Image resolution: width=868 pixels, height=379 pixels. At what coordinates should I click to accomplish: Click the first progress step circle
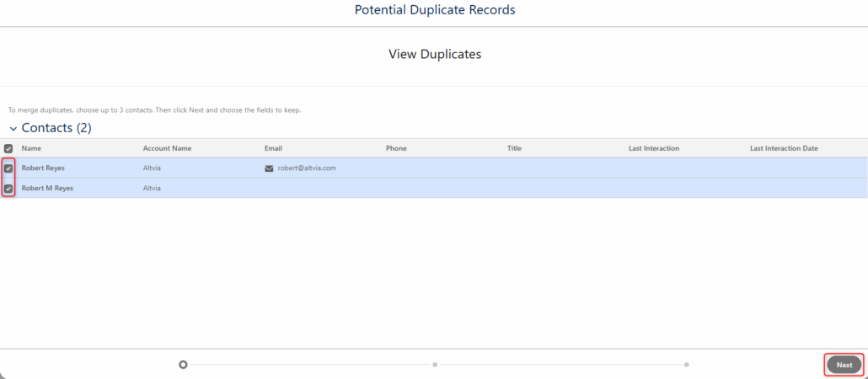point(183,365)
